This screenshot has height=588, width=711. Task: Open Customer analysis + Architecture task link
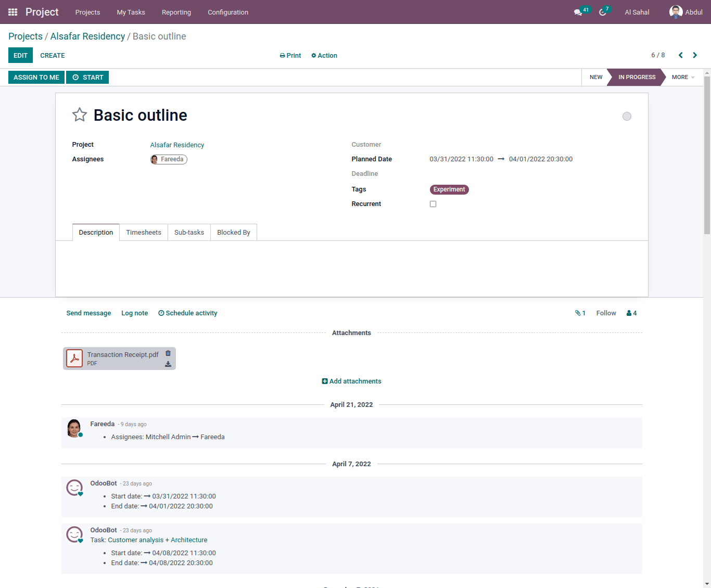tap(158, 540)
